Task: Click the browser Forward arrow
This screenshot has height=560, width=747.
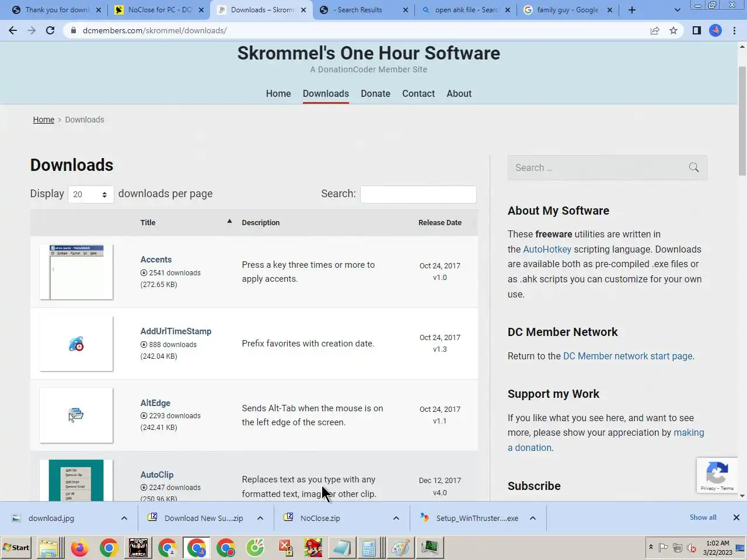Action: 32,30
